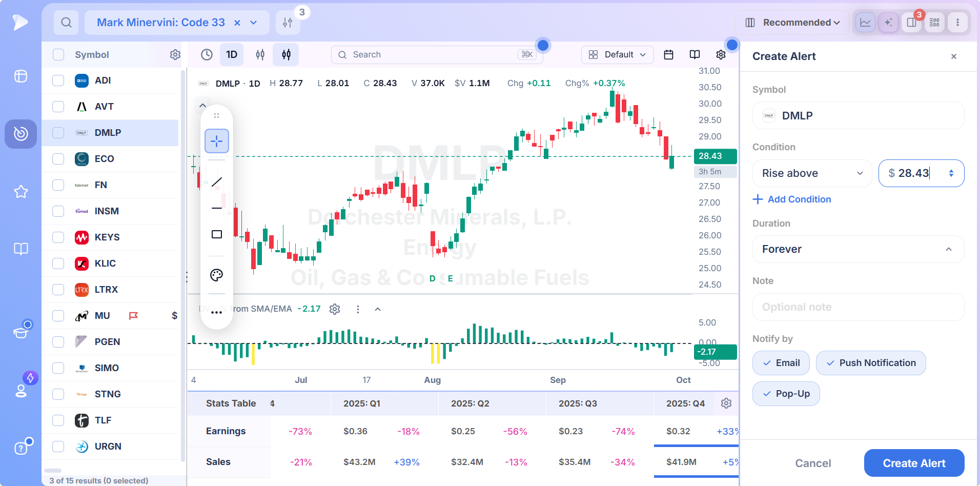Open Stats Table settings gear
This screenshot has height=486, width=980.
click(726, 403)
